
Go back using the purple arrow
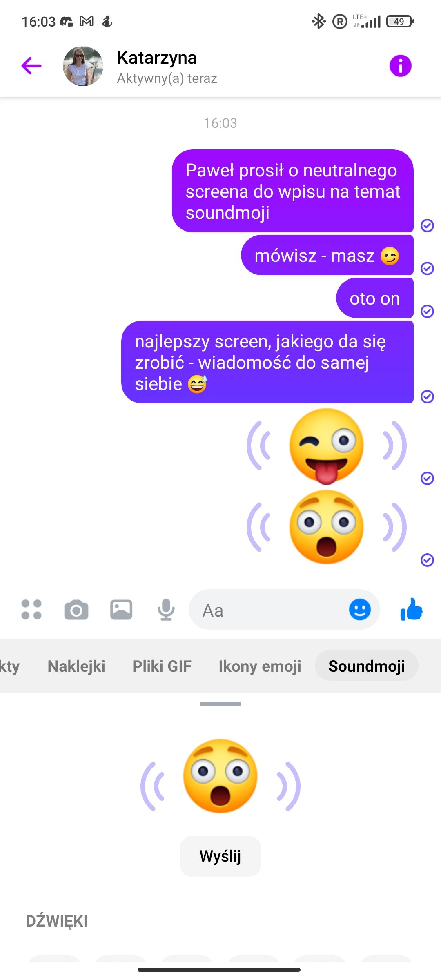pyautogui.click(x=31, y=66)
